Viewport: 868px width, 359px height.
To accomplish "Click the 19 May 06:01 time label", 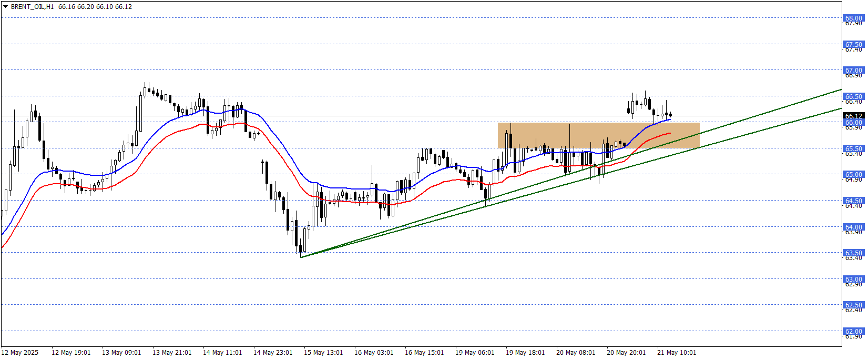I will click(x=475, y=353).
